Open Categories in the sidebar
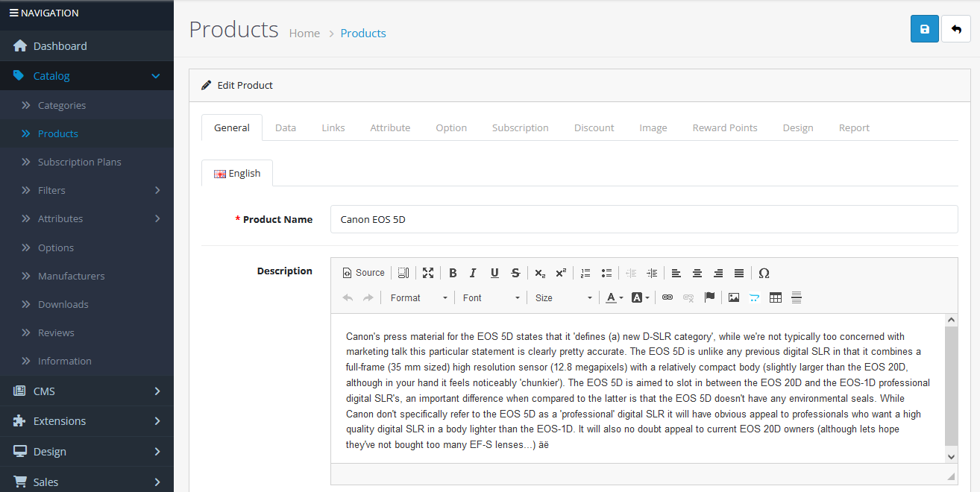This screenshot has height=492, width=980. point(87,105)
